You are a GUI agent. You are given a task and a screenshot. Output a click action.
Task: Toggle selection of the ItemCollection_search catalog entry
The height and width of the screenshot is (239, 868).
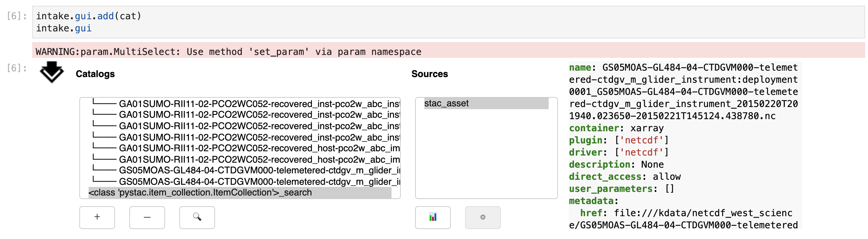click(x=200, y=193)
